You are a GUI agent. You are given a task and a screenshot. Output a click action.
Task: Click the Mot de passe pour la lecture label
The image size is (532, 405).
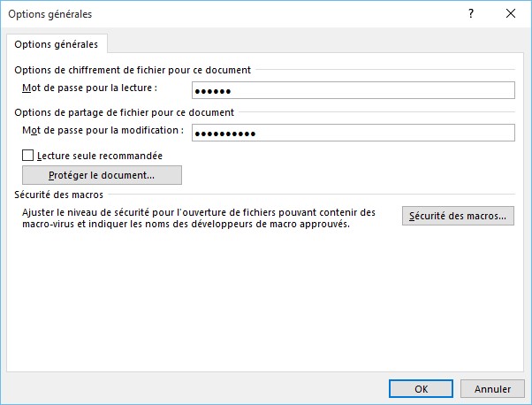point(88,88)
